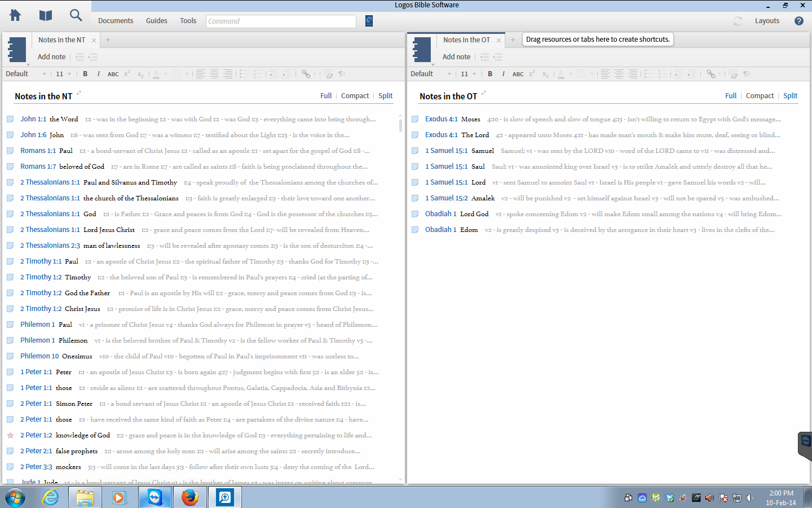Insert numbered list in the NT toolbar
812x508 pixels.
coord(258,74)
